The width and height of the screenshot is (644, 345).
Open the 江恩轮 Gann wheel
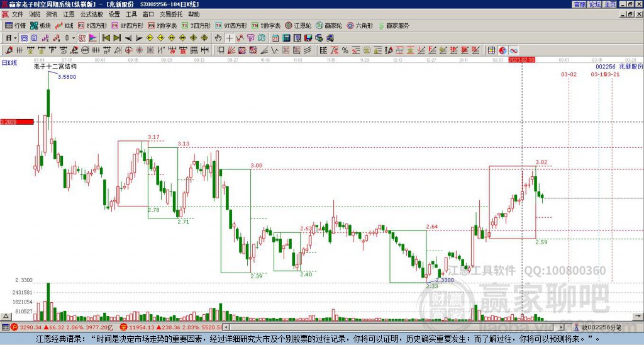[x=299, y=25]
